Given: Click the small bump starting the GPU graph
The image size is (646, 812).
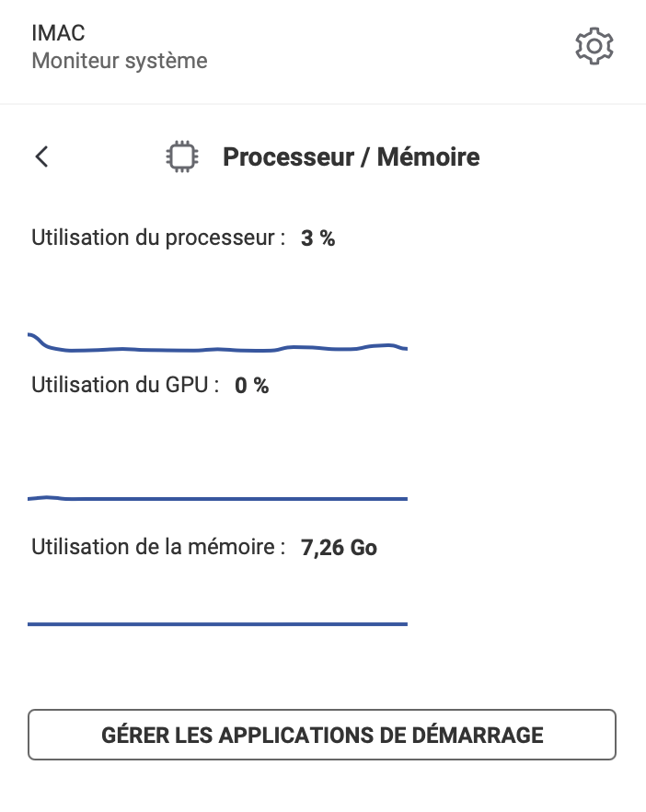Looking at the screenshot, I should point(47,498).
